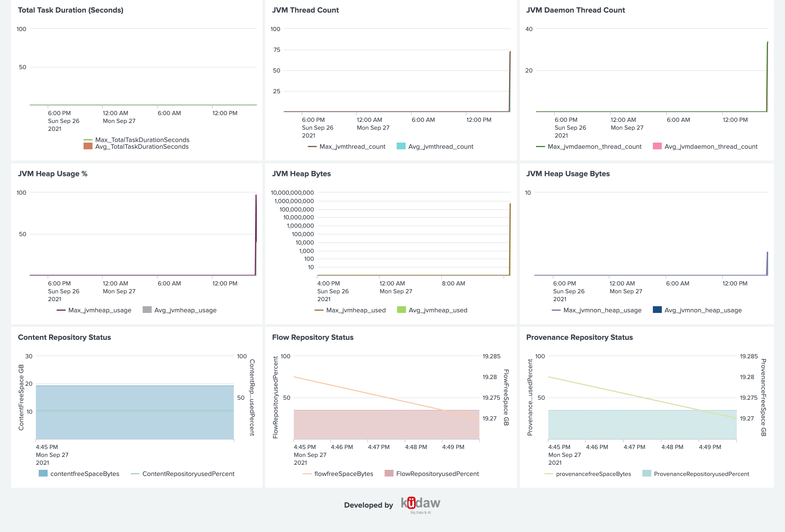The image size is (785, 532).
Task: Click the teal ProvenanceRepositoryusedPercent area
Action: [642, 425]
